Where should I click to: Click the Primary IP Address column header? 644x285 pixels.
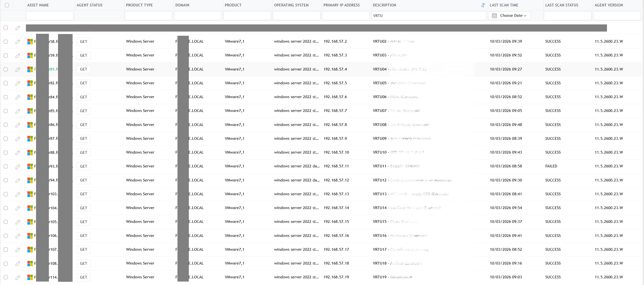point(341,5)
